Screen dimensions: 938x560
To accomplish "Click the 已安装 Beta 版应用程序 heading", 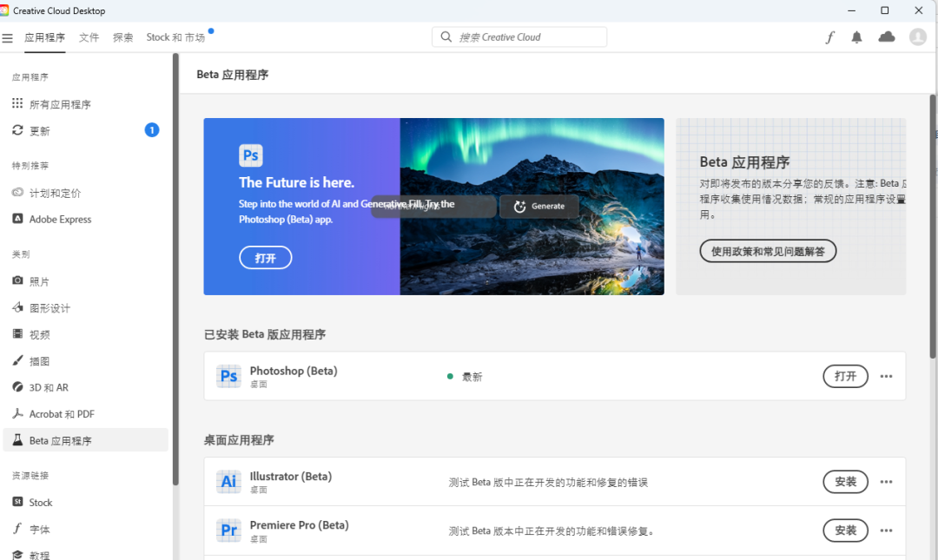I will tap(265, 334).
